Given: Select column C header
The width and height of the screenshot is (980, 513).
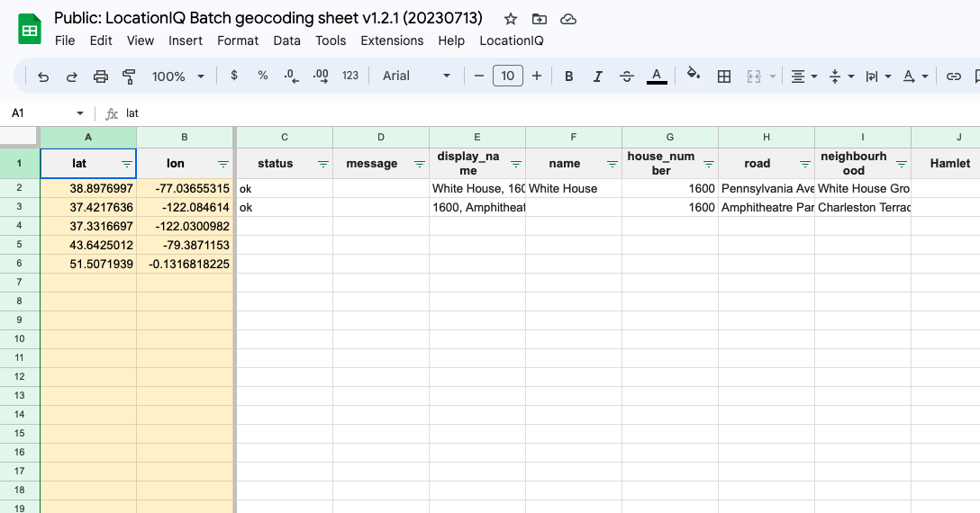Looking at the screenshot, I should coord(285,137).
